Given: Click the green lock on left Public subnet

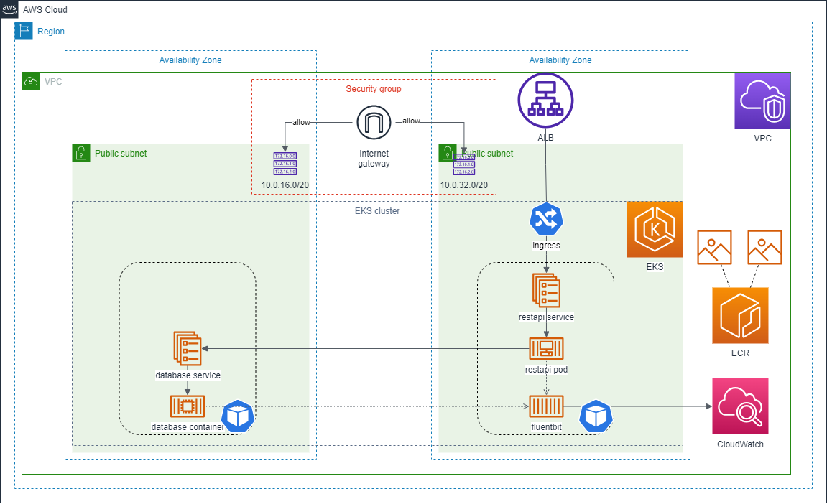Looking at the screenshot, I should coord(80,153).
